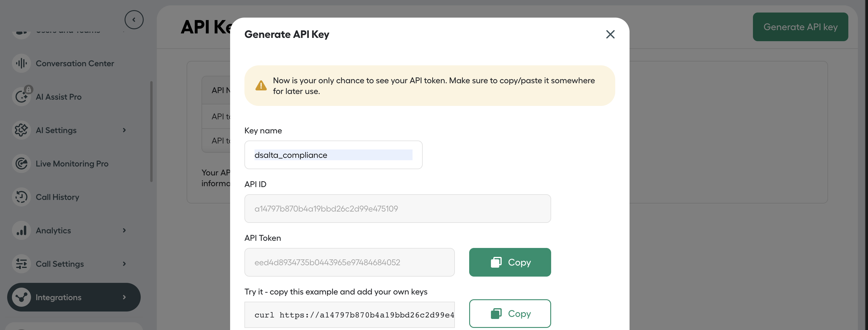Open the Call History page
868x330 pixels.
[x=57, y=197]
